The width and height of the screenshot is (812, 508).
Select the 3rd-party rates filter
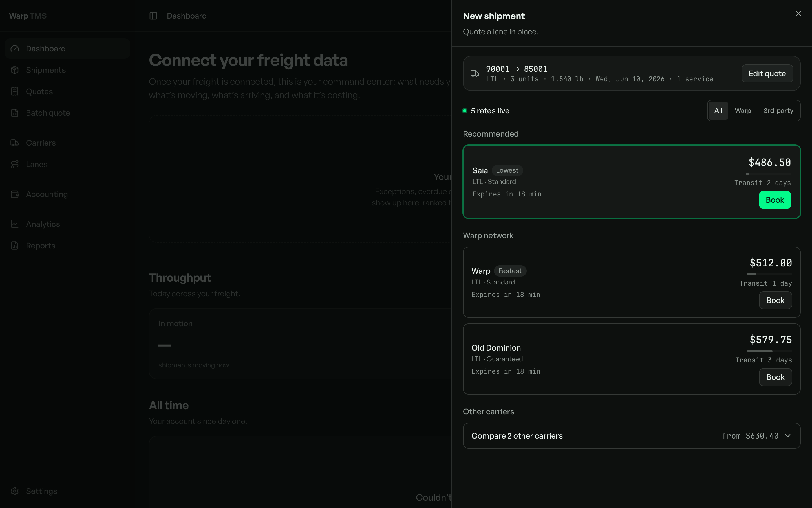778,111
